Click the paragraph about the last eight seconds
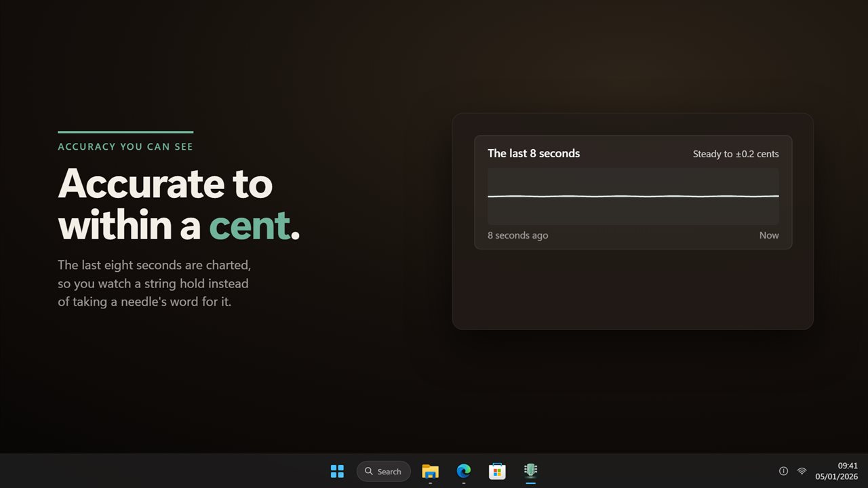This screenshot has width=868, height=488. 155,283
